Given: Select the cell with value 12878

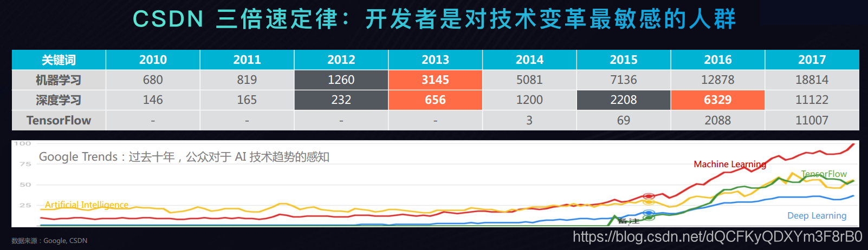Looking at the screenshot, I should coord(718,80).
